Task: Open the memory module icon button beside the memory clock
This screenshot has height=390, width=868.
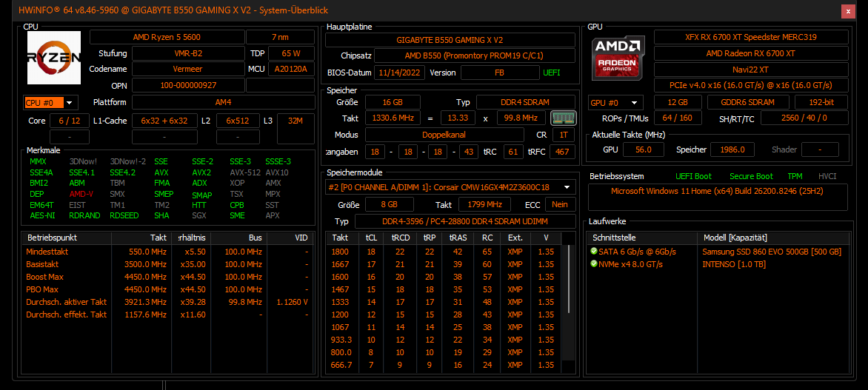Action: click(x=563, y=118)
